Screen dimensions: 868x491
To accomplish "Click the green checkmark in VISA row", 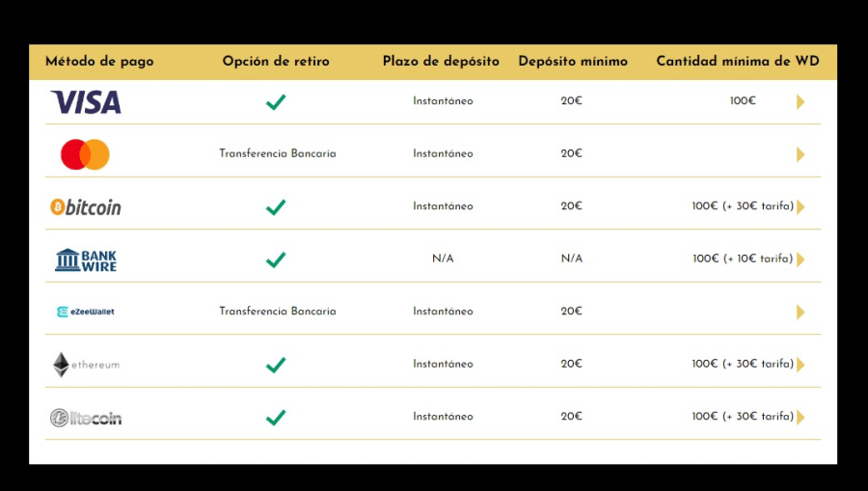I will 276,101.
